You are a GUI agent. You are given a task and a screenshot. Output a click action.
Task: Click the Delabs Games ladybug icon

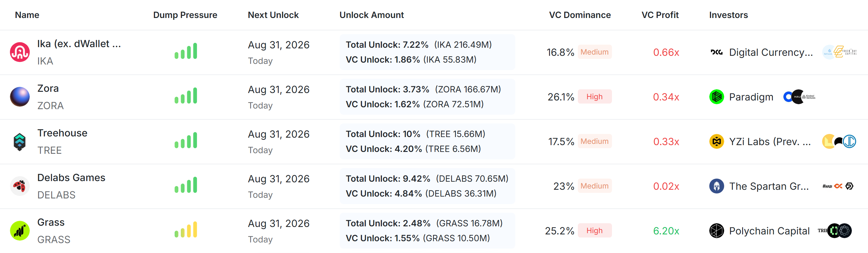point(20,186)
